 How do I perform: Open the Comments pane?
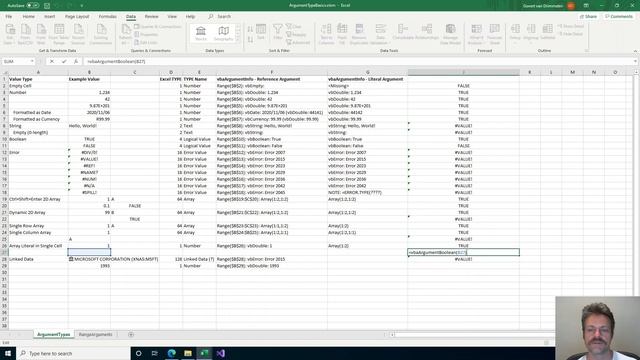(x=619, y=16)
